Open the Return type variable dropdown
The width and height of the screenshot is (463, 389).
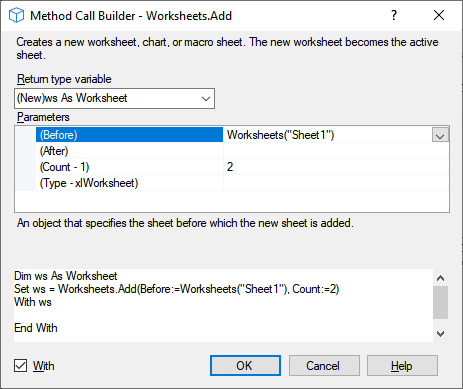click(114, 98)
